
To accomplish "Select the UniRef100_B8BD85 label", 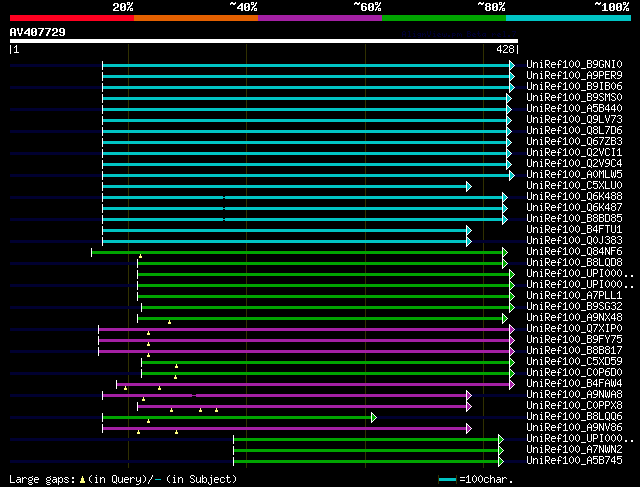I will [574, 219].
